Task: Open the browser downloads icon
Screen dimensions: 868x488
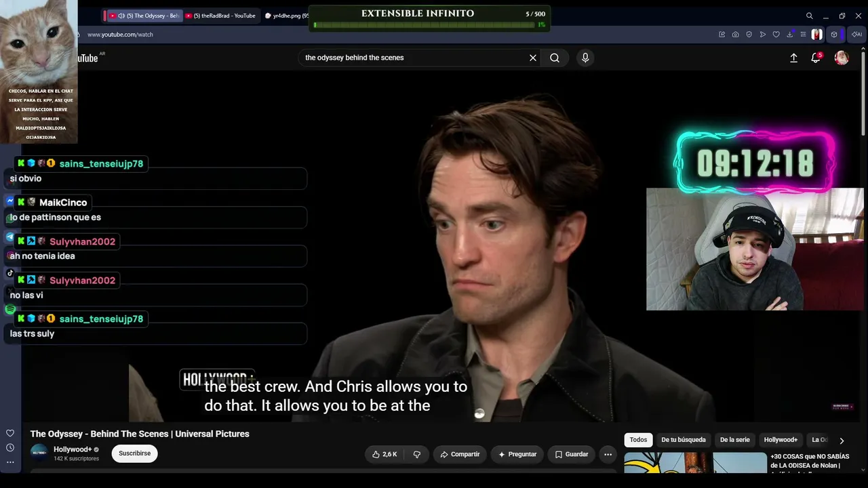Action: click(790, 35)
